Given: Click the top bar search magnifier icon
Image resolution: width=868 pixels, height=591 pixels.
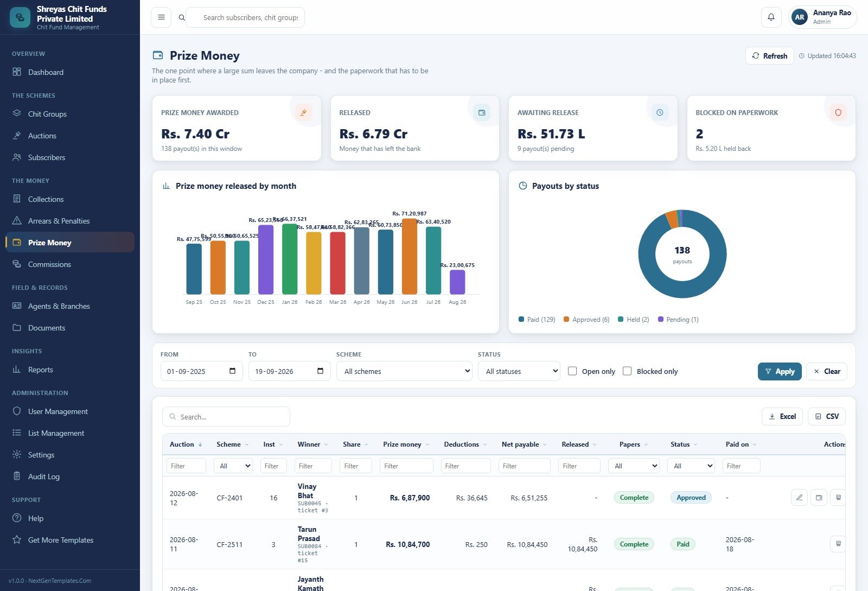Looking at the screenshot, I should click(182, 17).
